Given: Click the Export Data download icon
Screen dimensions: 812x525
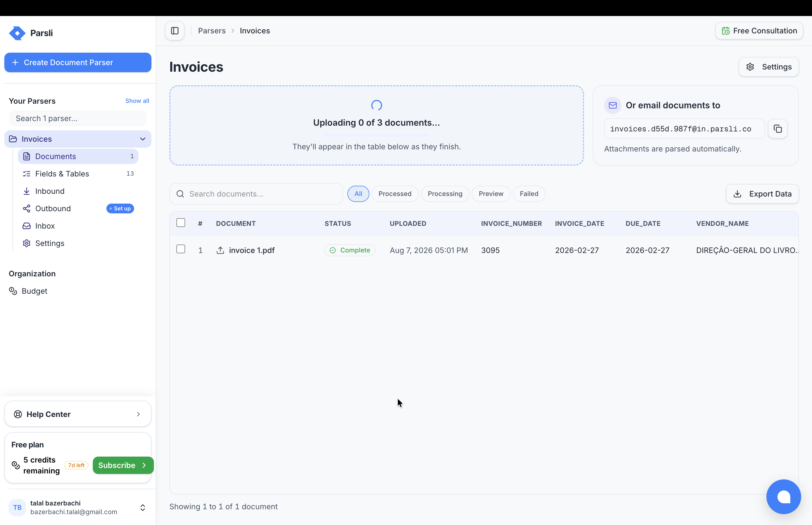Looking at the screenshot, I should (737, 194).
